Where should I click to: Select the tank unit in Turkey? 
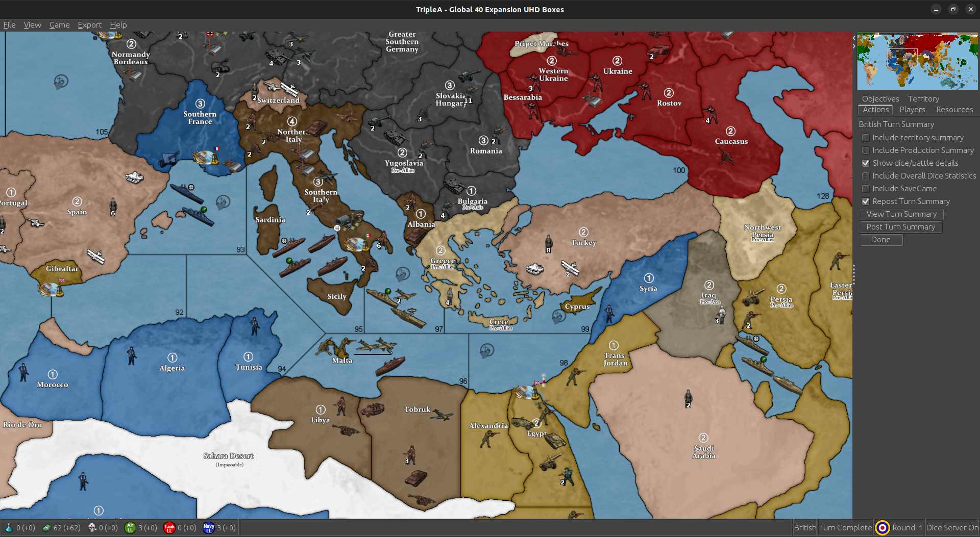pyautogui.click(x=534, y=268)
